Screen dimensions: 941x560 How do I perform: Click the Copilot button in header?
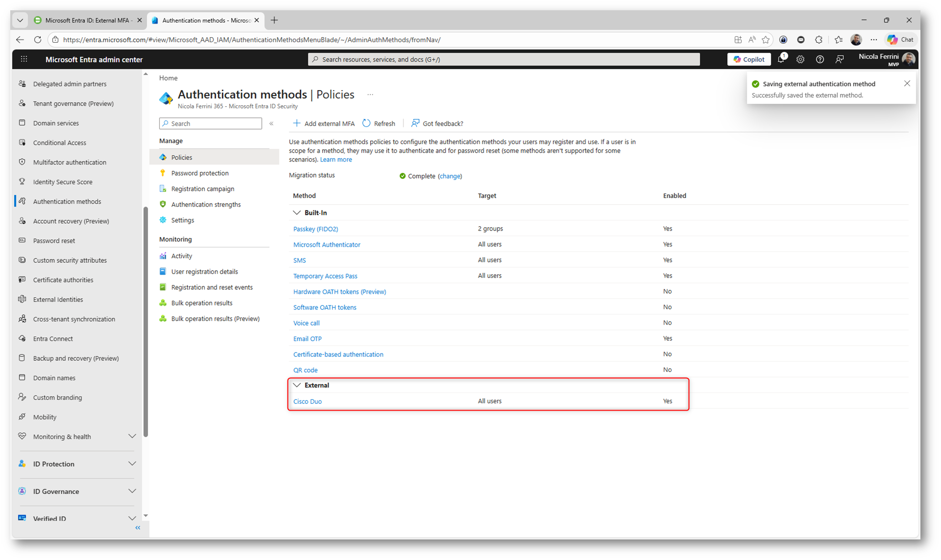[x=749, y=59]
